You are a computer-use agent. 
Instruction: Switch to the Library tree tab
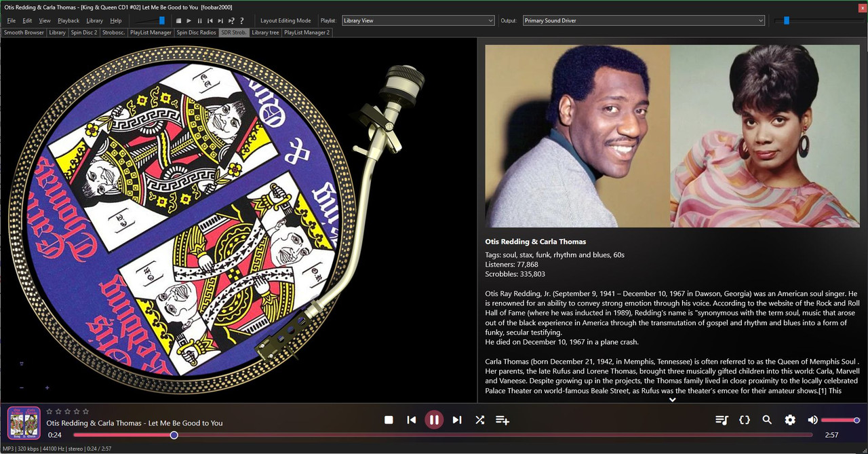(x=265, y=32)
